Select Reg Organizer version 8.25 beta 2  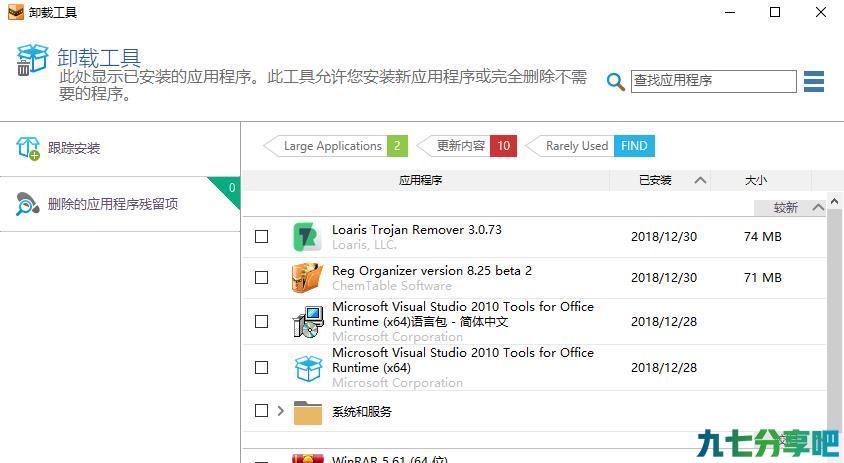click(x=432, y=271)
